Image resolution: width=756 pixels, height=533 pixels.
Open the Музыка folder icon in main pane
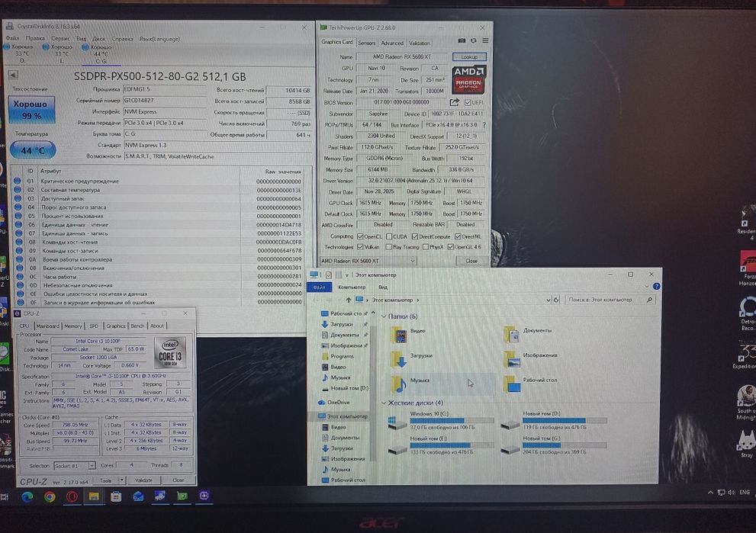click(x=399, y=384)
